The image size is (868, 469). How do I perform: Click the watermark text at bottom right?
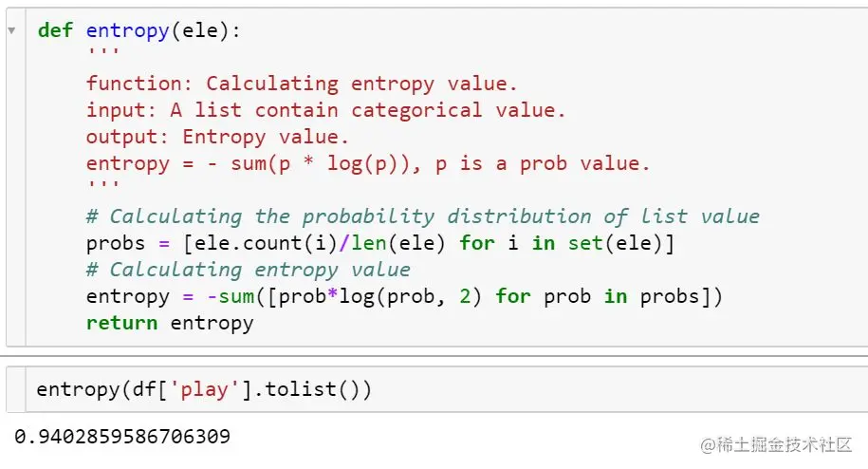click(776, 444)
